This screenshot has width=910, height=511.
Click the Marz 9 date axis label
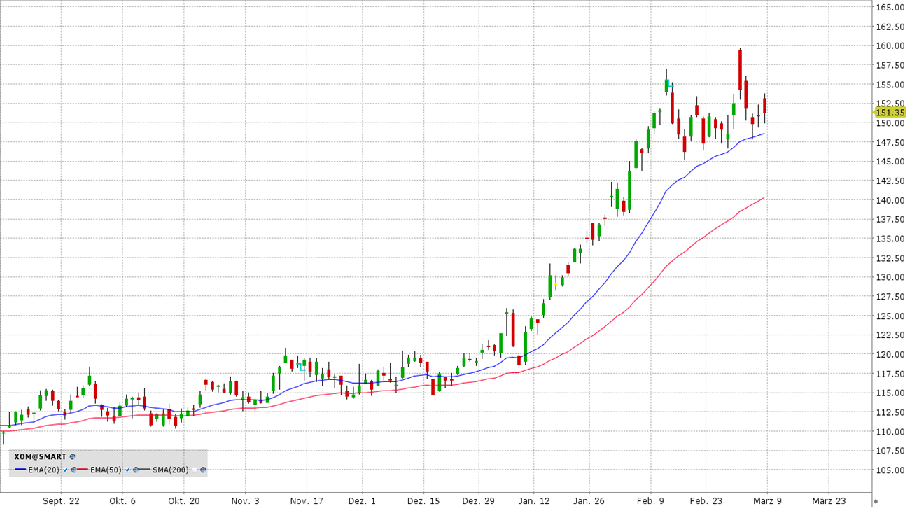click(764, 499)
